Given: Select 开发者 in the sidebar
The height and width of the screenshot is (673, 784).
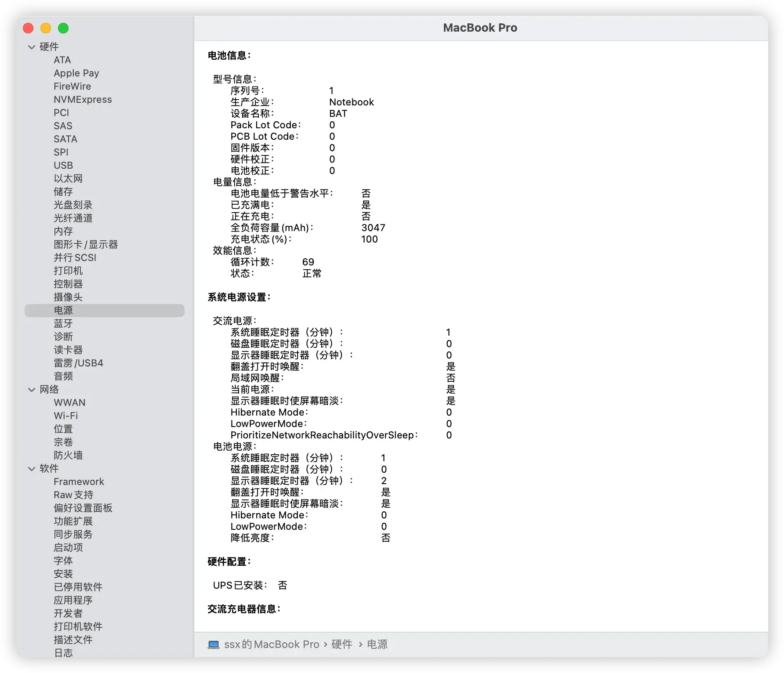Looking at the screenshot, I should point(68,614).
